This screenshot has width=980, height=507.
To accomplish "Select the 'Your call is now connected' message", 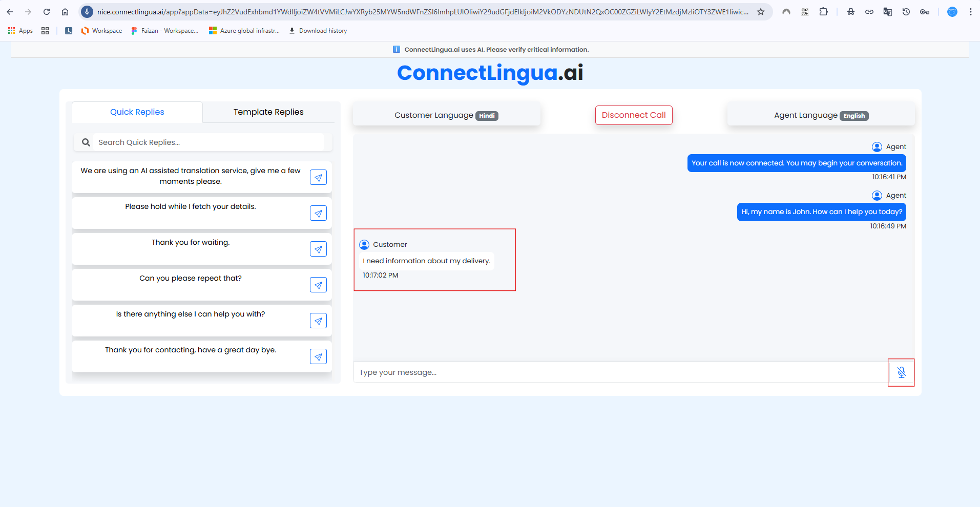I will [x=797, y=163].
